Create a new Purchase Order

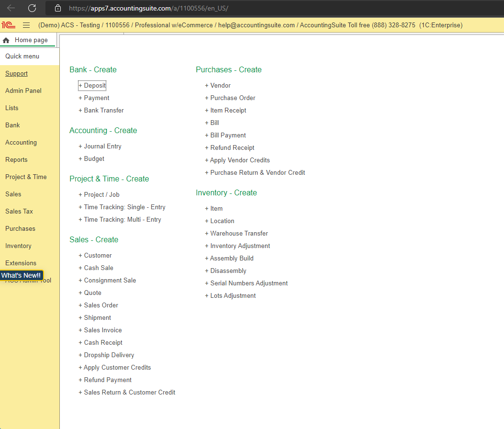coord(230,98)
